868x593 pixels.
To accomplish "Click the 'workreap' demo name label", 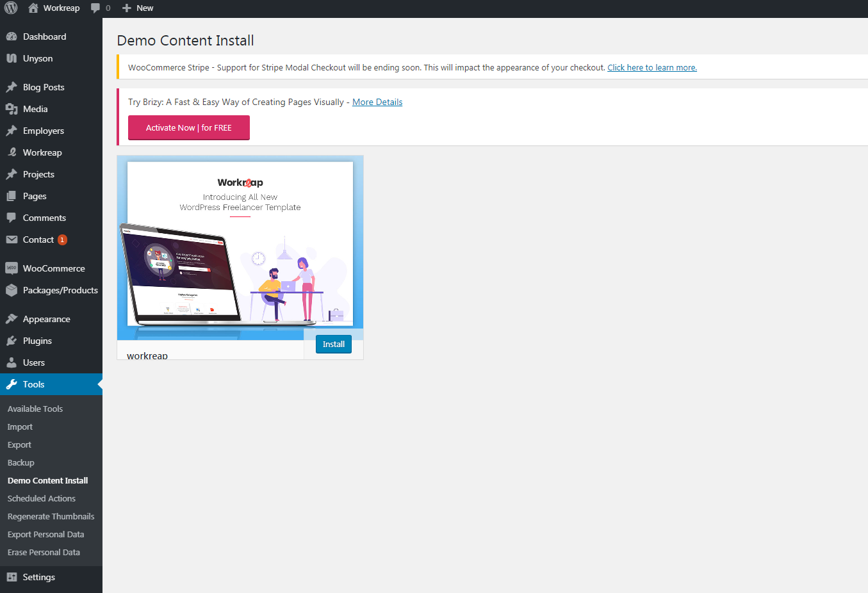I will 147,355.
